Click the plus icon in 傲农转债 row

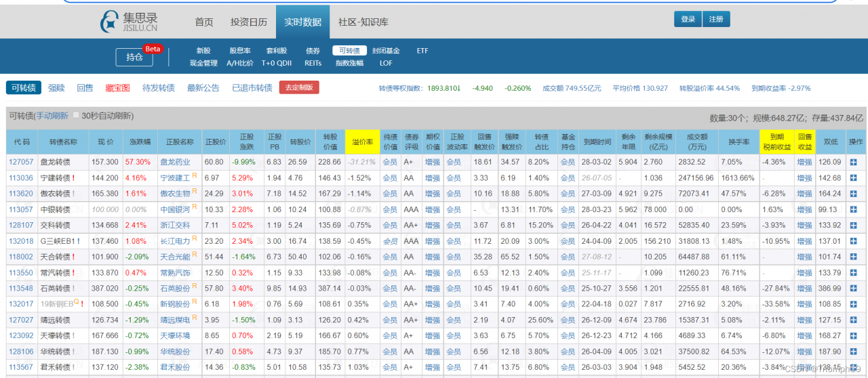coord(852,194)
